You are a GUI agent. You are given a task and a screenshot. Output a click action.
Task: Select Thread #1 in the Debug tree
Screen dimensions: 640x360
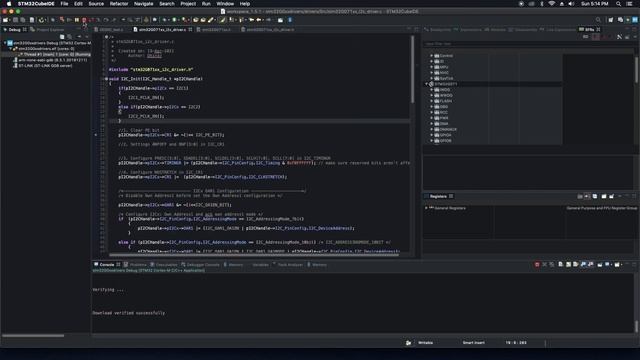[x=55, y=54]
